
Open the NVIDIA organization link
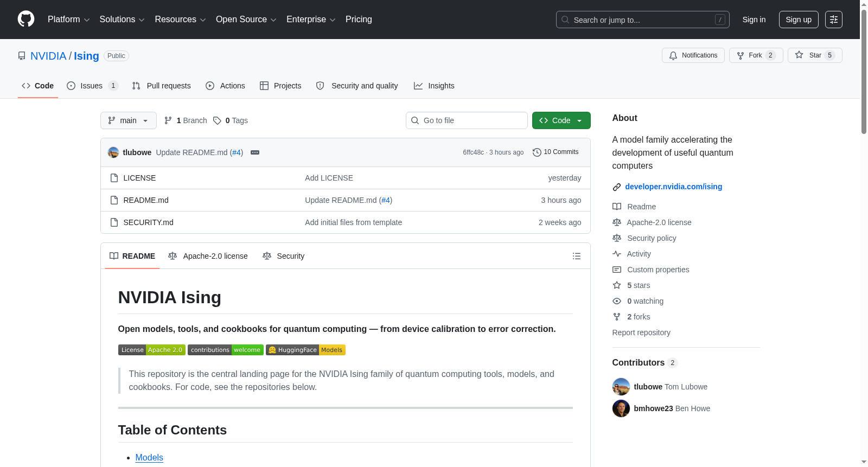(48, 56)
